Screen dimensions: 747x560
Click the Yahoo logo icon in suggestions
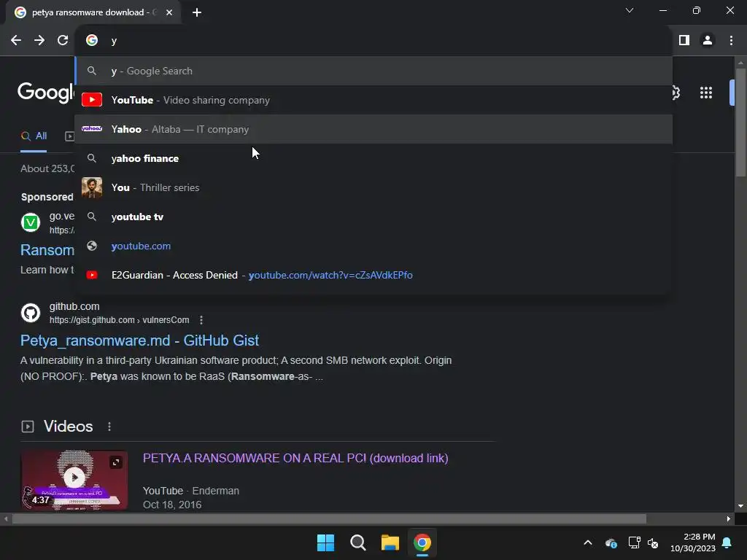coord(92,128)
